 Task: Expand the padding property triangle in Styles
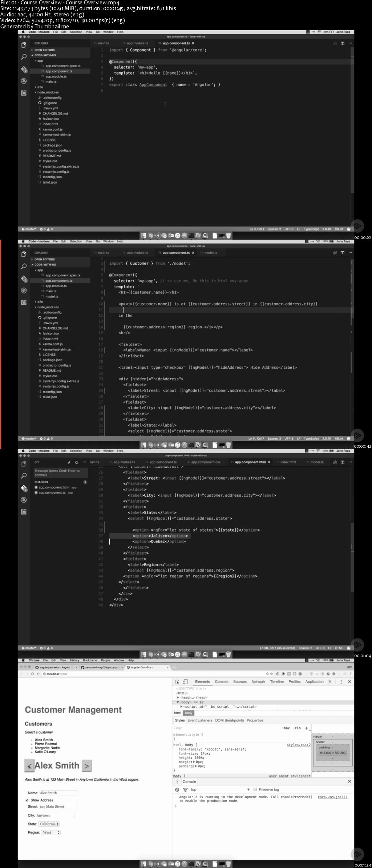[197, 766]
